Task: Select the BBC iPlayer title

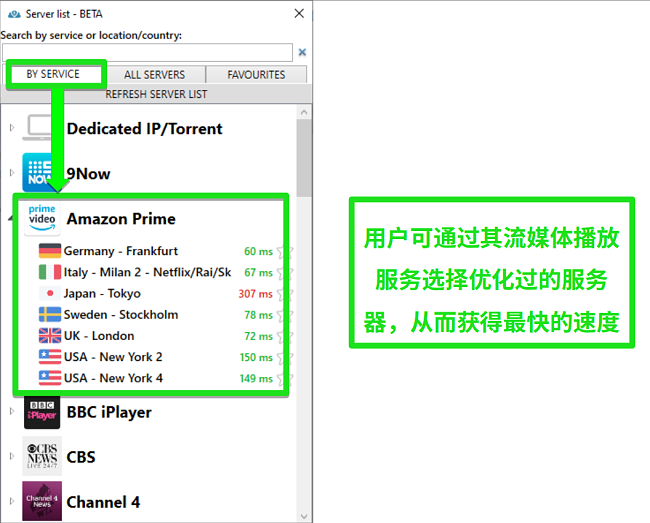Action: [109, 412]
